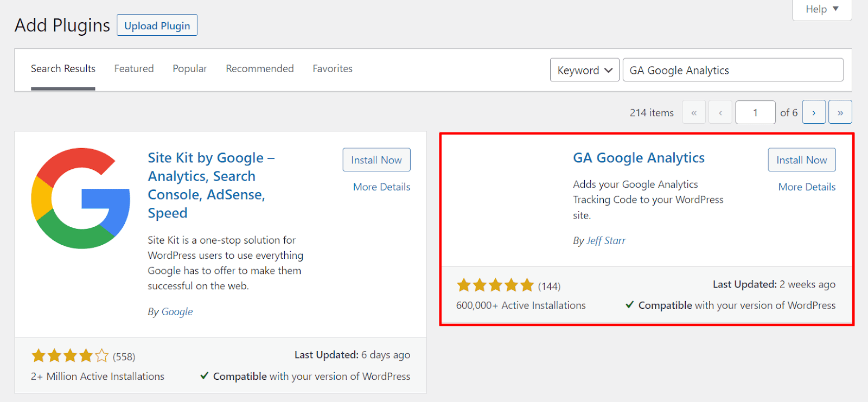868x402 pixels.
Task: Open the Keyword search type dropdown
Action: tap(584, 70)
